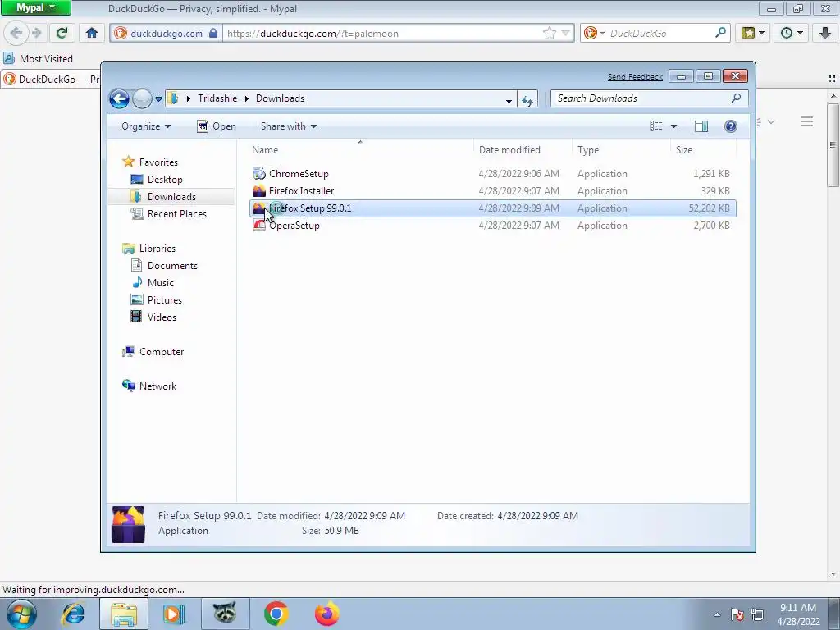The width and height of the screenshot is (840, 630).
Task: Change your view icon in Explorer
Action: 656,126
